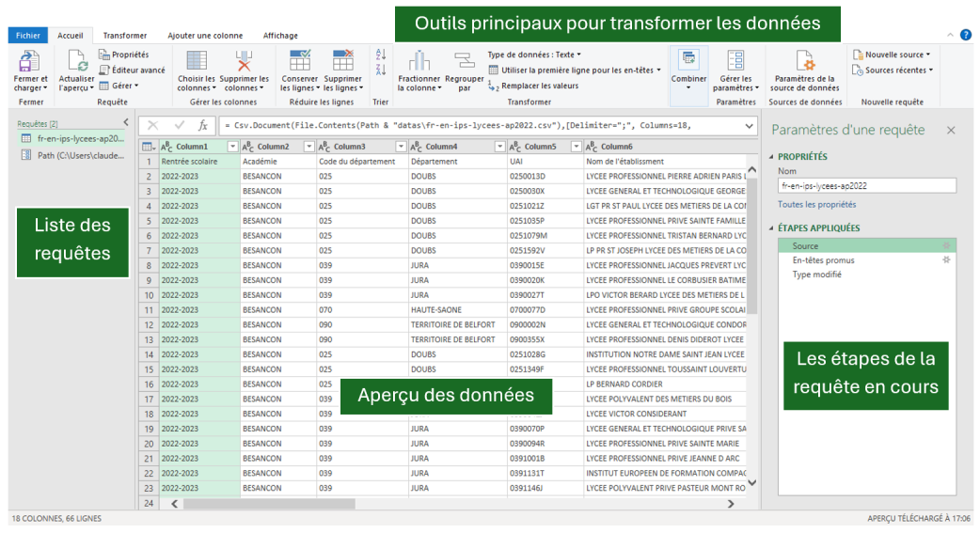Open the Gérer dropdown in Requête group
Screen dimensions: 980x533
(119, 86)
